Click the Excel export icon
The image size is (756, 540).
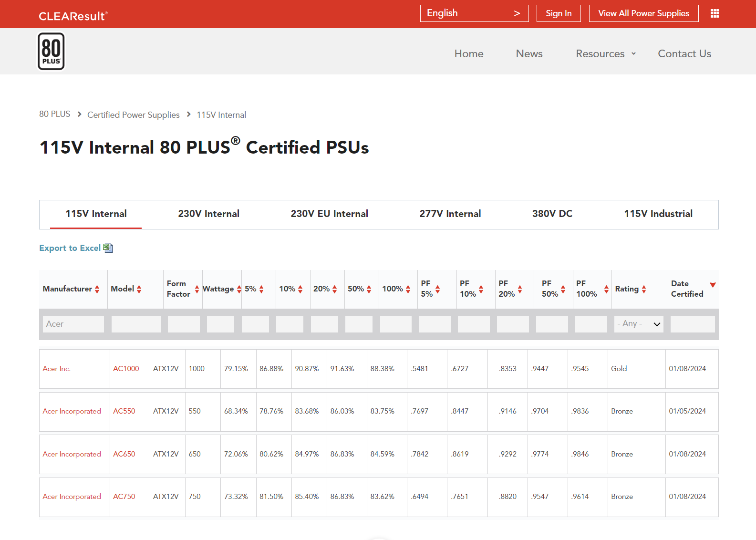pyautogui.click(x=108, y=248)
